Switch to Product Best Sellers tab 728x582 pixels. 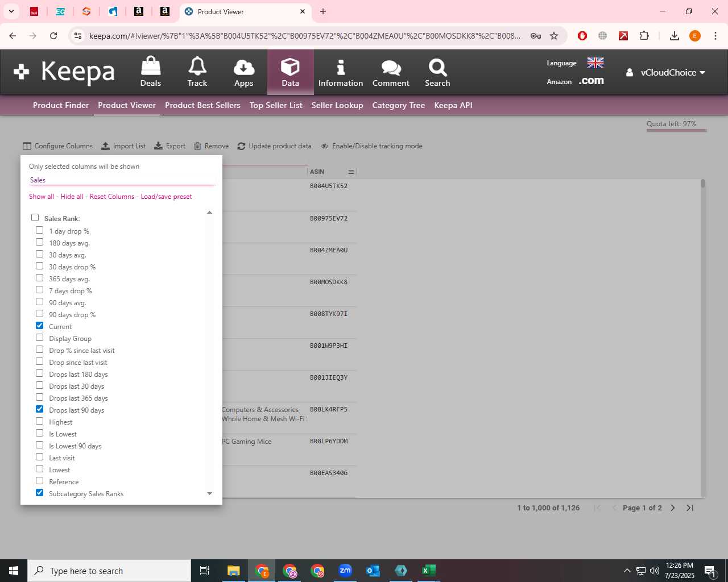(202, 105)
